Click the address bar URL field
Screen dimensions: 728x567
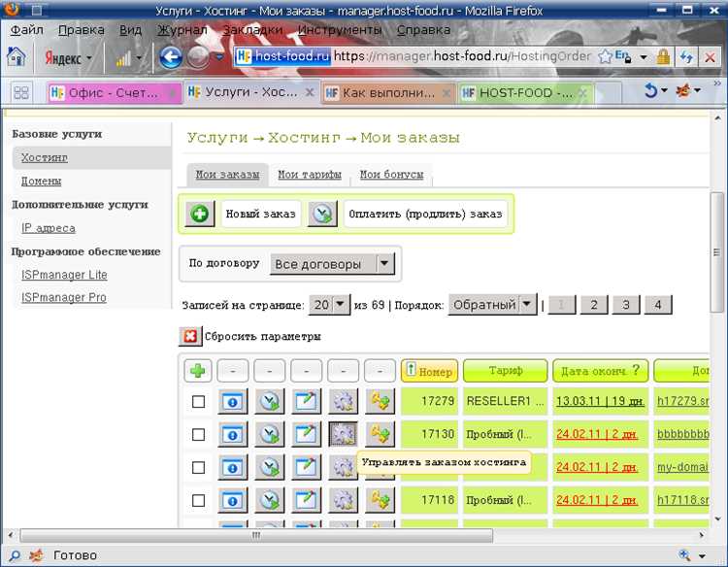point(461,56)
